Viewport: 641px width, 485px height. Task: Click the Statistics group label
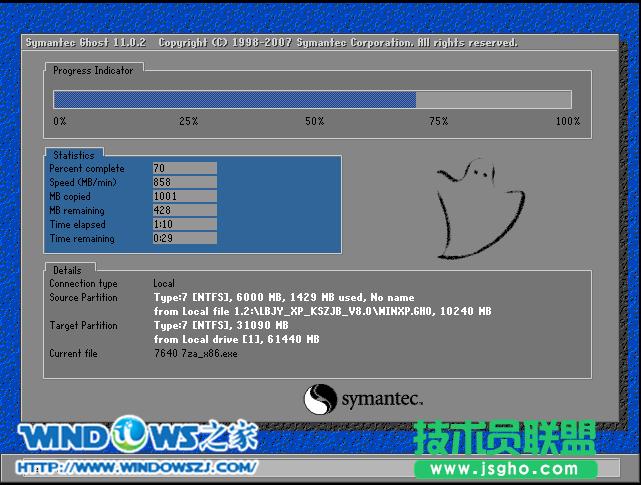tap(74, 155)
